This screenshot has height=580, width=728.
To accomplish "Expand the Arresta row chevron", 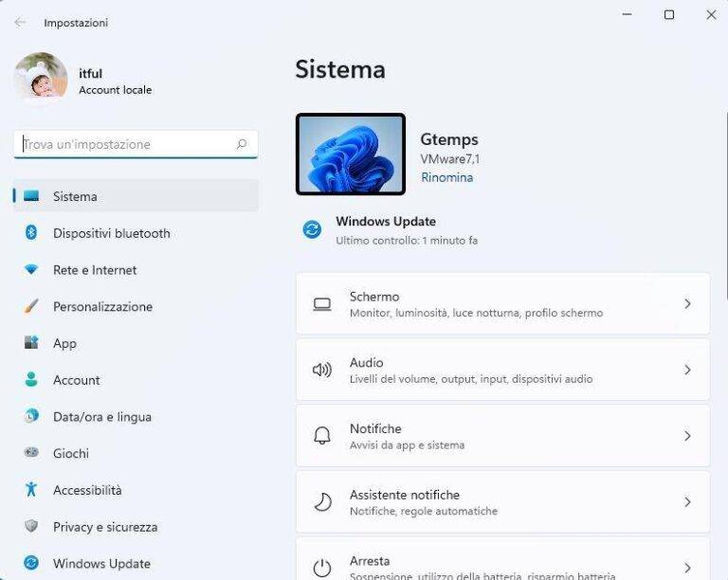I will click(687, 568).
